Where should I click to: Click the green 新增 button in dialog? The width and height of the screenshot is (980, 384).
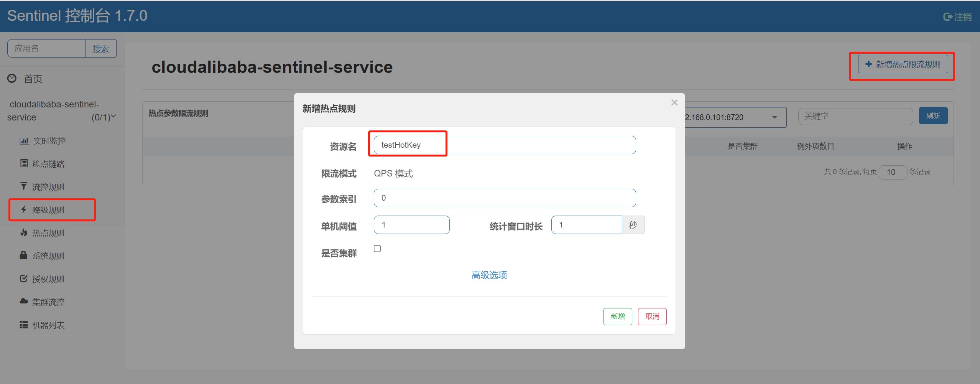pyautogui.click(x=618, y=316)
